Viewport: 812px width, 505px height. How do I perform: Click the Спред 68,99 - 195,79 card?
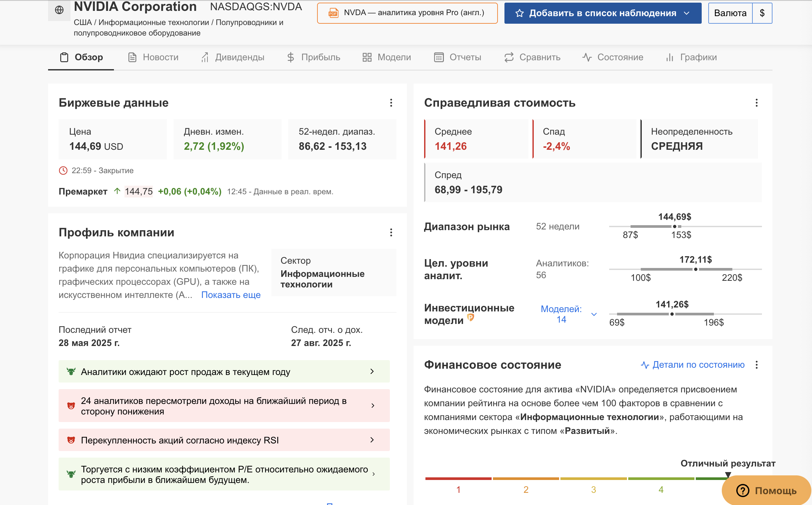593,182
